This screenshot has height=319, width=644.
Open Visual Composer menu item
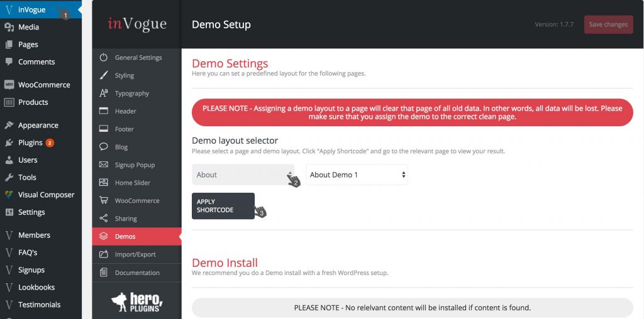click(x=41, y=195)
